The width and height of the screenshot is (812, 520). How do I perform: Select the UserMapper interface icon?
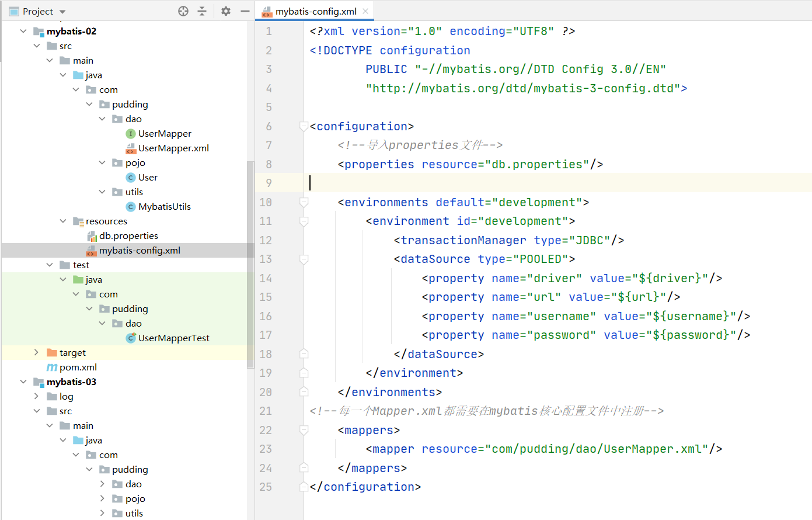(x=131, y=134)
